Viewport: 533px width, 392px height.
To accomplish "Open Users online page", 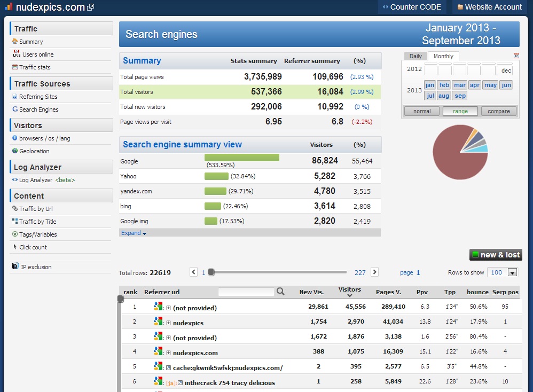I will click(x=38, y=54).
